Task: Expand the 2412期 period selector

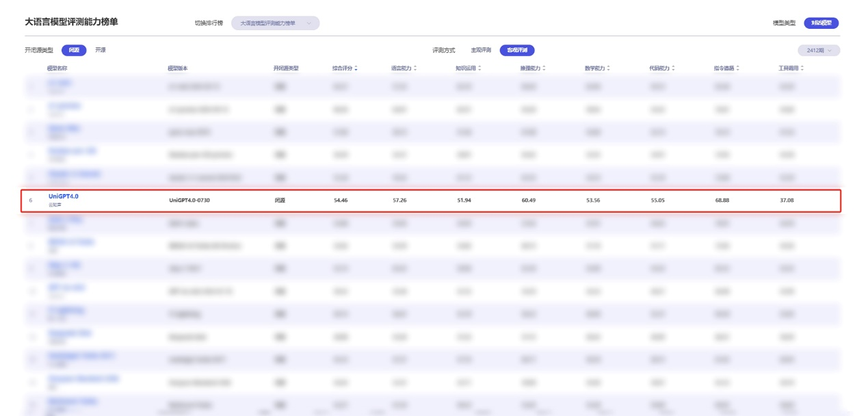Action: 819,50
